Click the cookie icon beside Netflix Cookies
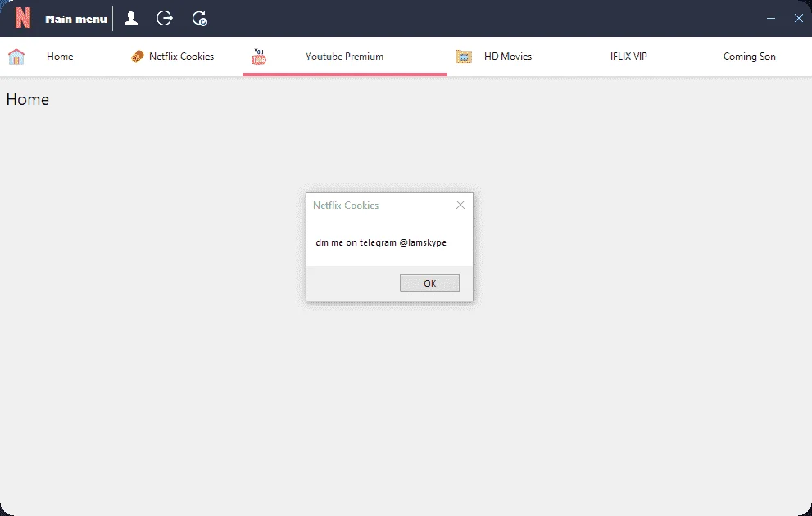Image resolution: width=812 pixels, height=516 pixels. coord(137,57)
